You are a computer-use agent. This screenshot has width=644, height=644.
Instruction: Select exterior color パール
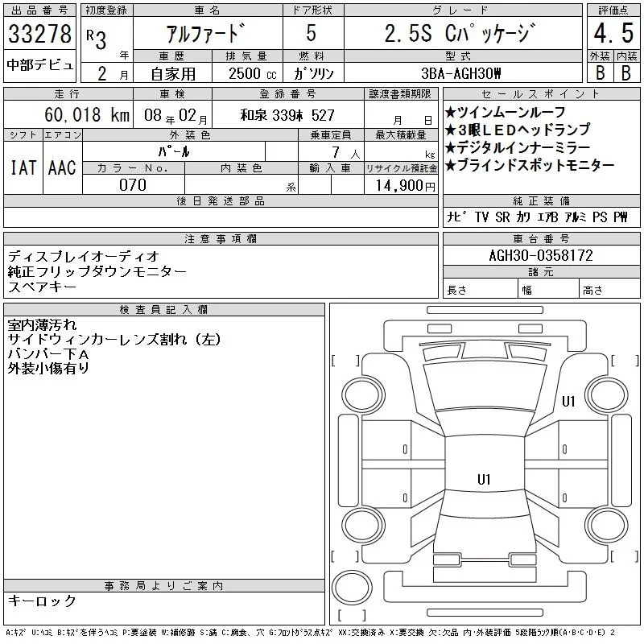click(x=174, y=151)
